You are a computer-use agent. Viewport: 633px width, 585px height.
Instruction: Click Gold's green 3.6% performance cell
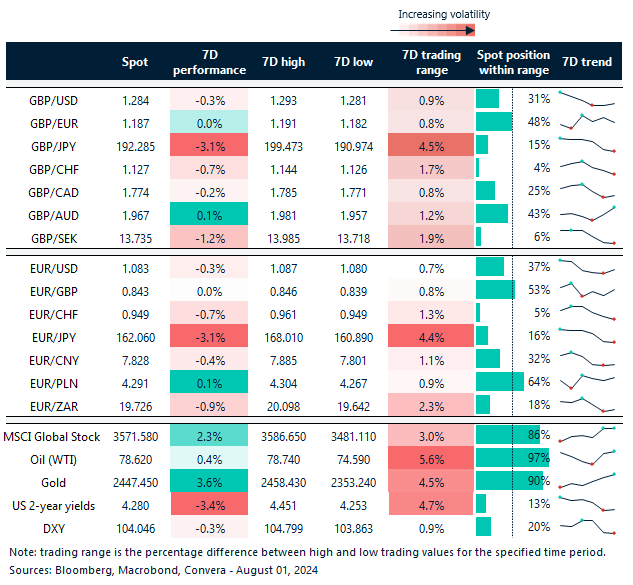(210, 481)
